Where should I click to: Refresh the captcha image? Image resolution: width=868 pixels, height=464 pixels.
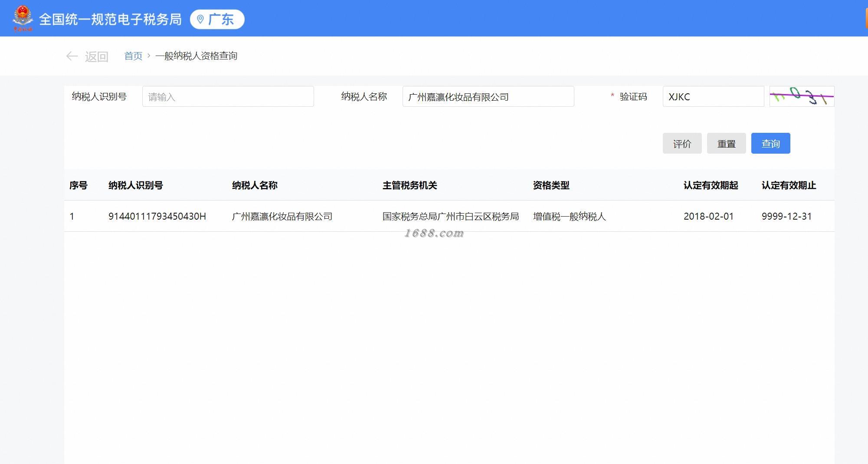(x=802, y=96)
